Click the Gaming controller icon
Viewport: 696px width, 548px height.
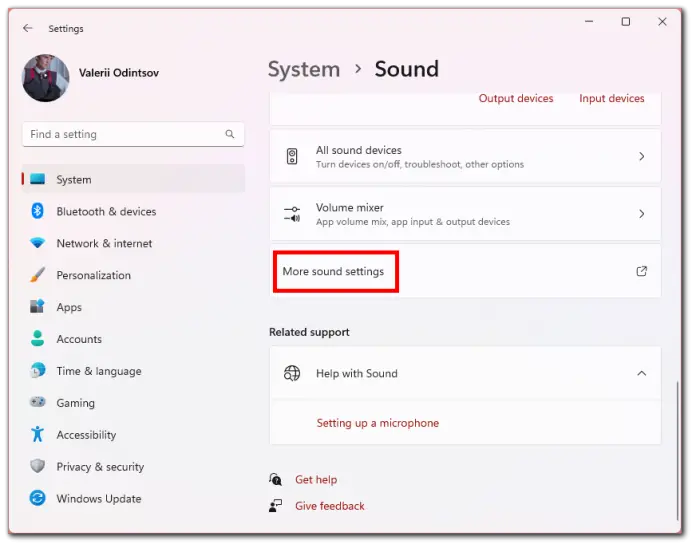click(x=38, y=402)
